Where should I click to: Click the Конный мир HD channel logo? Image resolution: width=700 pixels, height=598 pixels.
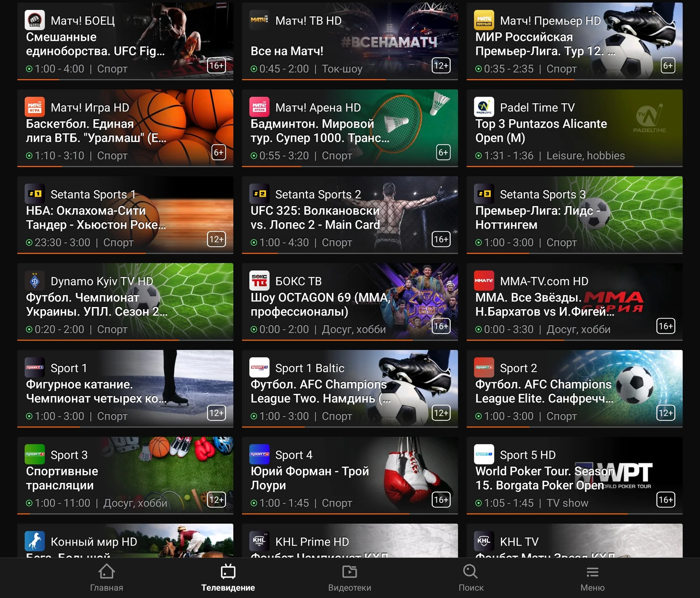35,541
